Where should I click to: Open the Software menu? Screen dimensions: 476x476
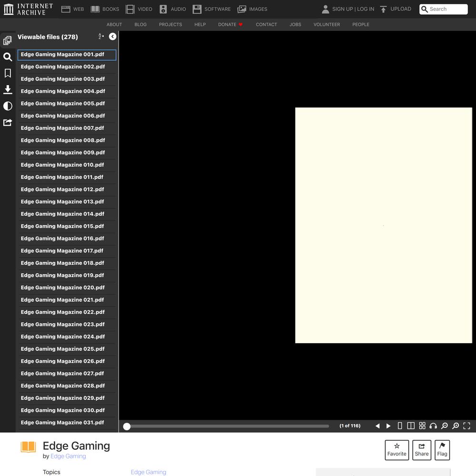[212, 9]
